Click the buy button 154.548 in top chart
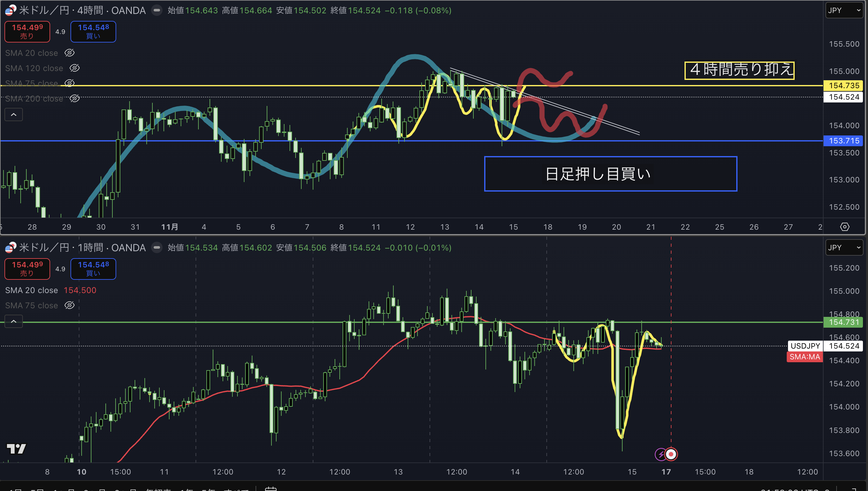The width and height of the screenshot is (868, 491). tap(93, 31)
